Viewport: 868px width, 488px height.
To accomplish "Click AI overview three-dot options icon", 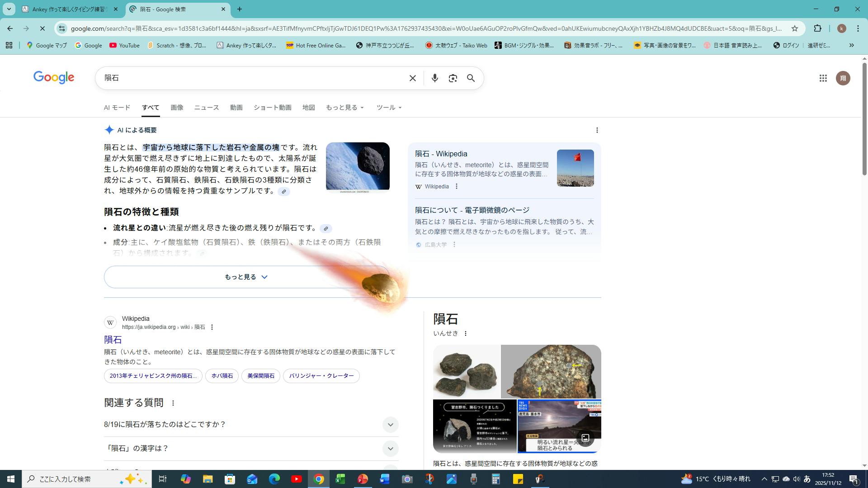I will (597, 130).
